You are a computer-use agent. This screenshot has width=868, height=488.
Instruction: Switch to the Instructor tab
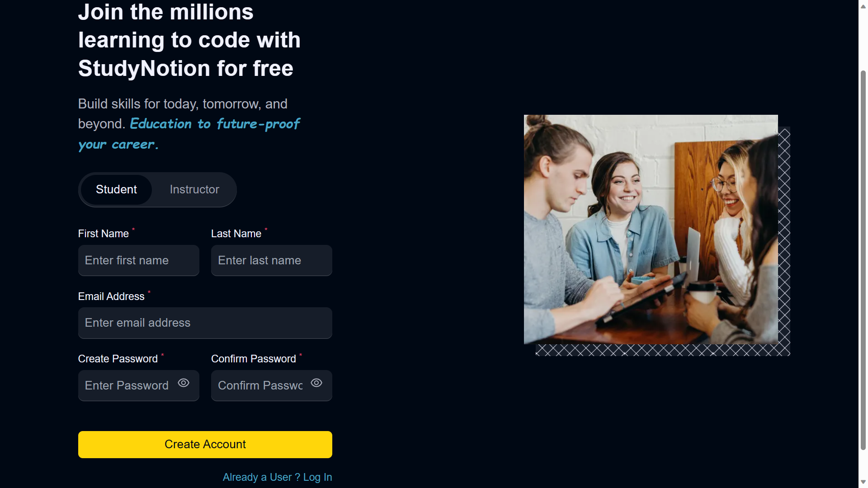coord(194,190)
